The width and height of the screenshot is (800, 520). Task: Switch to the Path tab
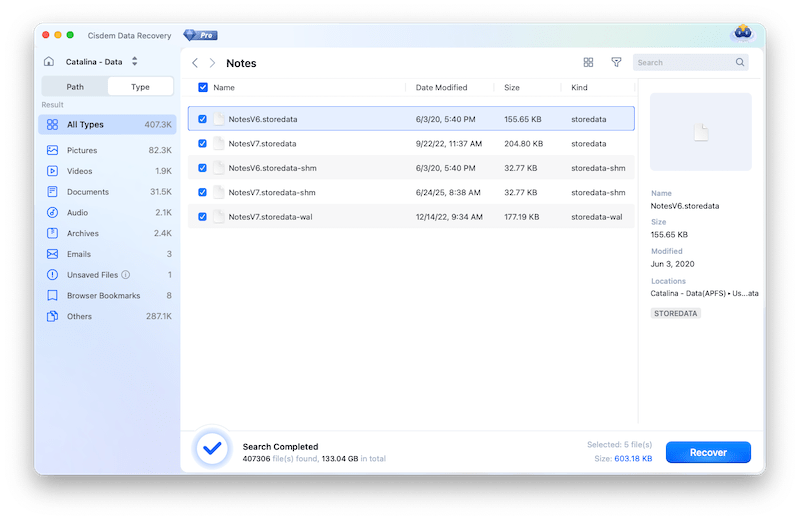75,87
